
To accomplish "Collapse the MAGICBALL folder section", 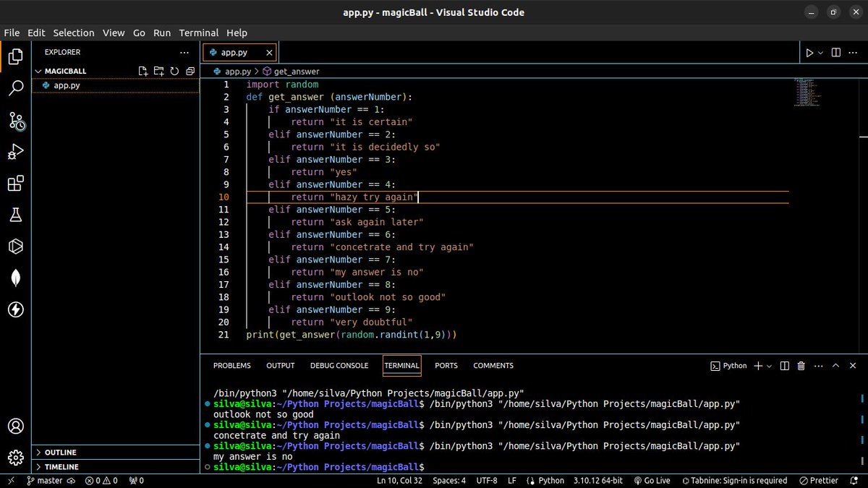I will 116,71.
